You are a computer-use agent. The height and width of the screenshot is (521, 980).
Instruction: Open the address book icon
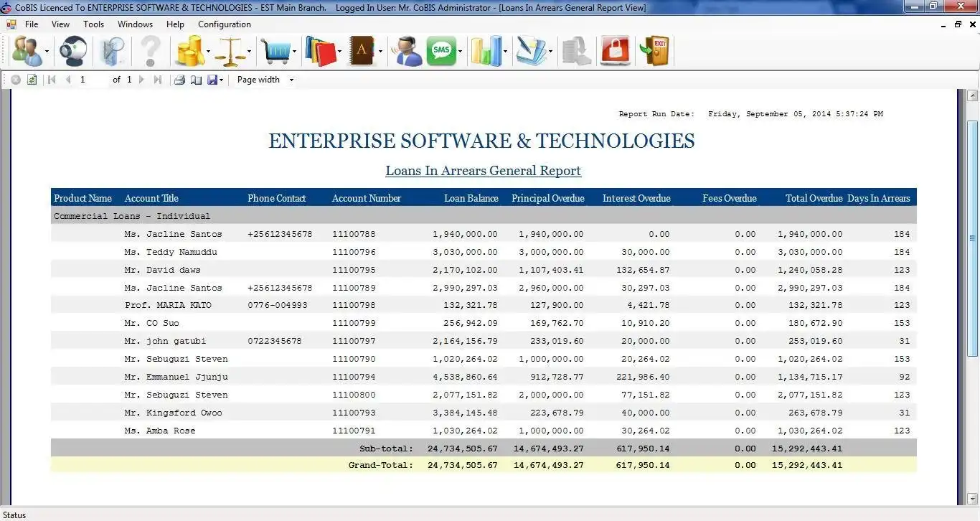(x=362, y=51)
